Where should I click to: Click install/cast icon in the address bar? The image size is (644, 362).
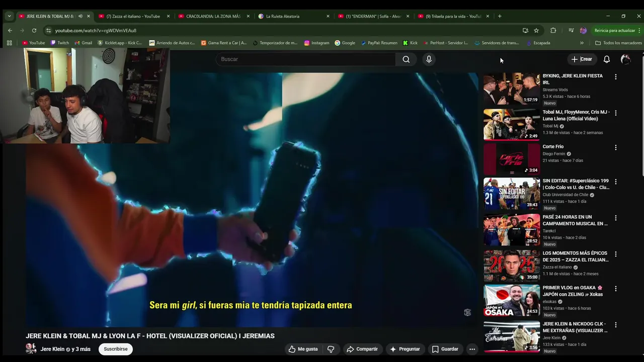525,30
